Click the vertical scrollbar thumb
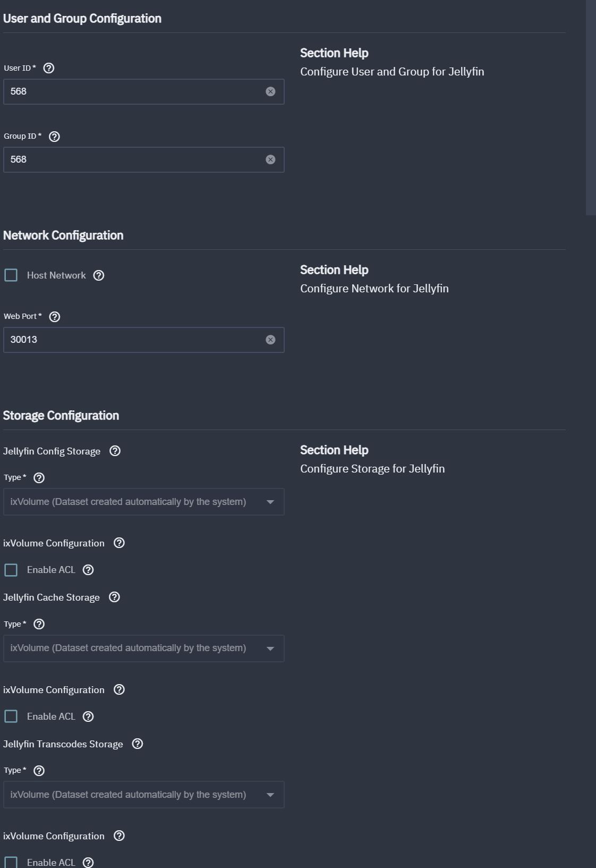Viewport: 596px width, 868px height. (591, 107)
